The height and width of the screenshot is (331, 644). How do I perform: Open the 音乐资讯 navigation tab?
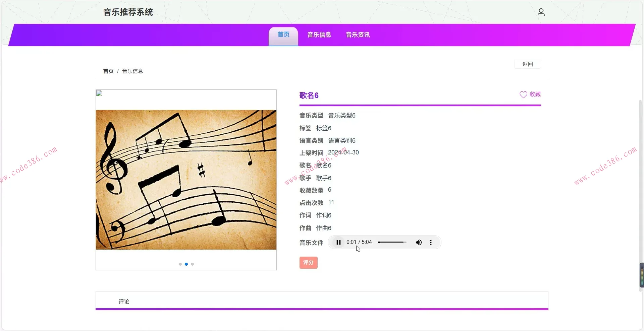tap(358, 35)
